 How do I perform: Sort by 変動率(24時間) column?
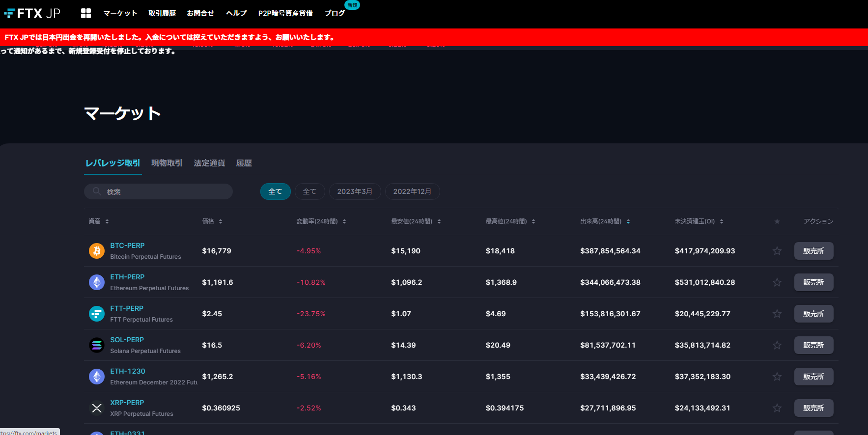(344, 221)
